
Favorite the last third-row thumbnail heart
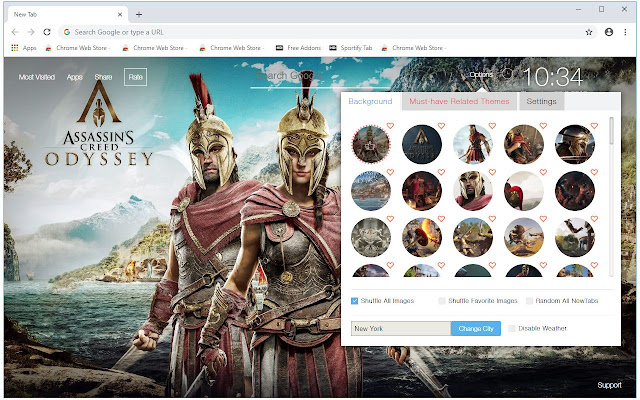click(594, 219)
